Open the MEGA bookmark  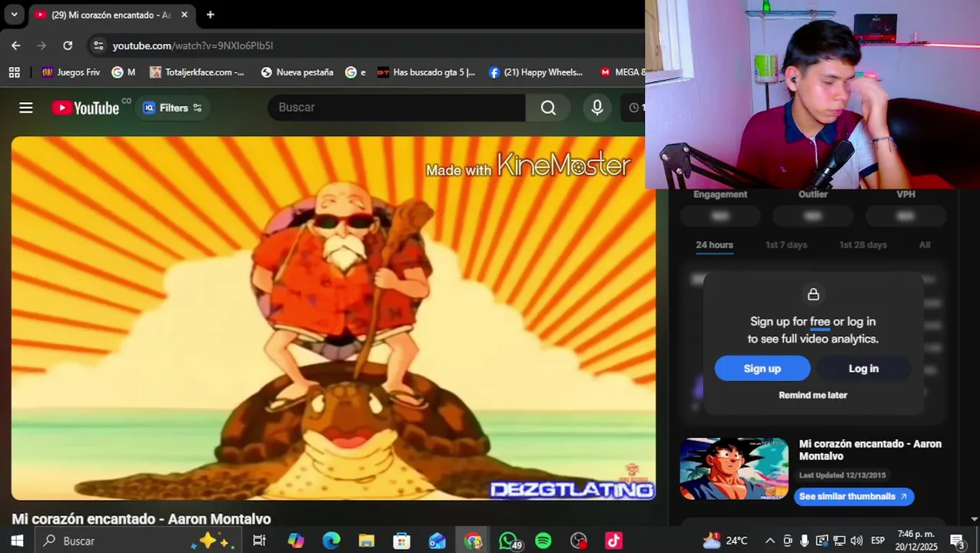point(621,72)
